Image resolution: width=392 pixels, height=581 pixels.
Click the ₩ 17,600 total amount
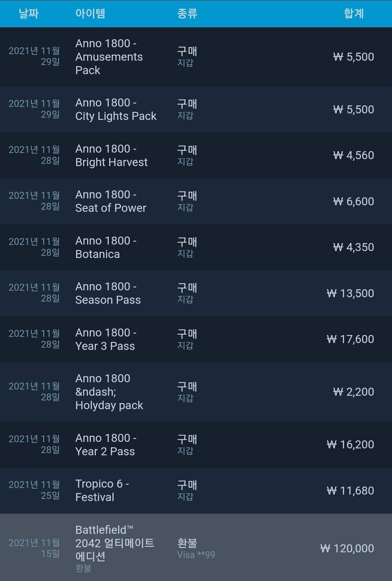click(350, 339)
